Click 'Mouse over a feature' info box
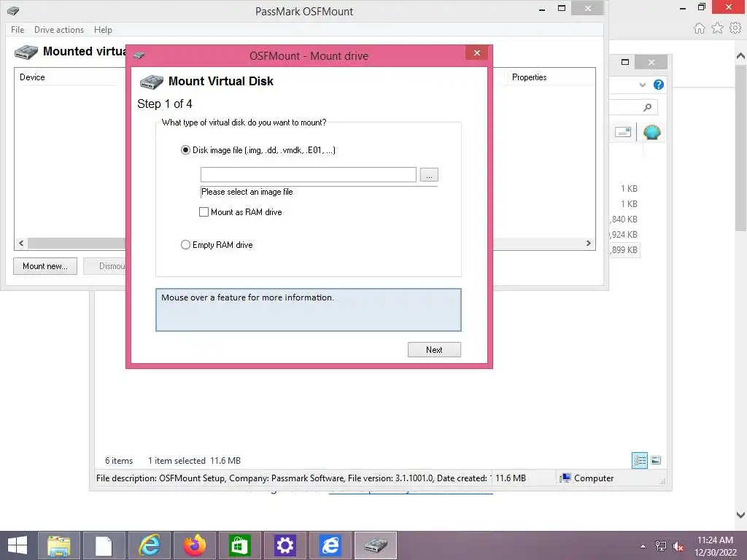 309,309
